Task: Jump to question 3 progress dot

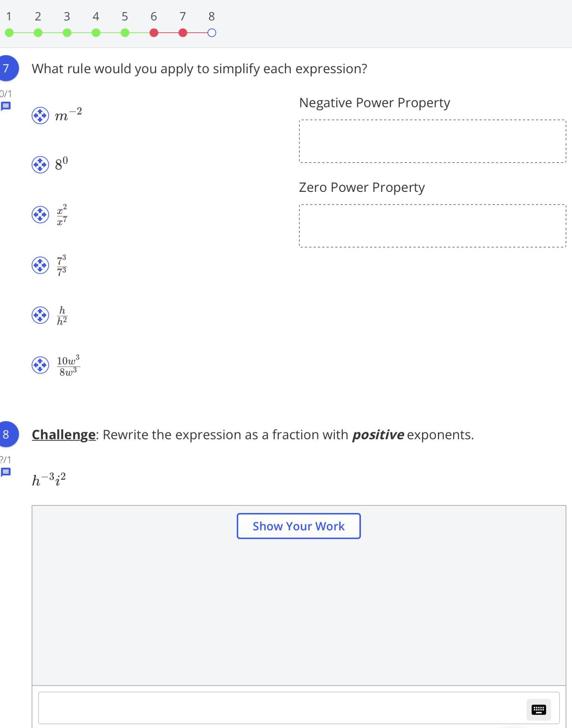Action: [x=67, y=33]
